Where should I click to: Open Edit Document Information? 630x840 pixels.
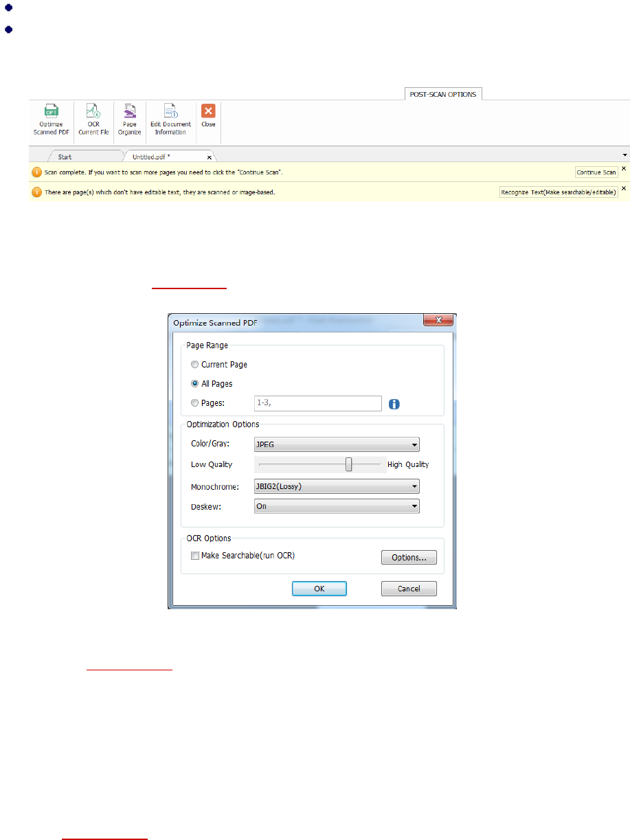pos(170,120)
